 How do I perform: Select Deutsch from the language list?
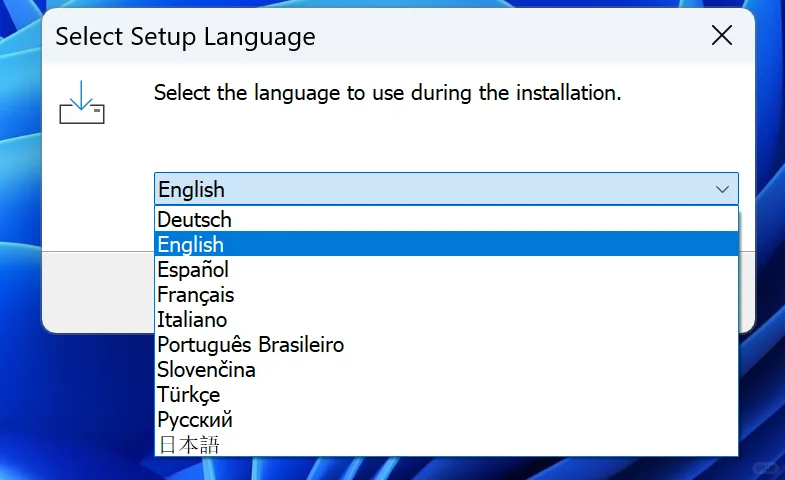[x=446, y=219]
